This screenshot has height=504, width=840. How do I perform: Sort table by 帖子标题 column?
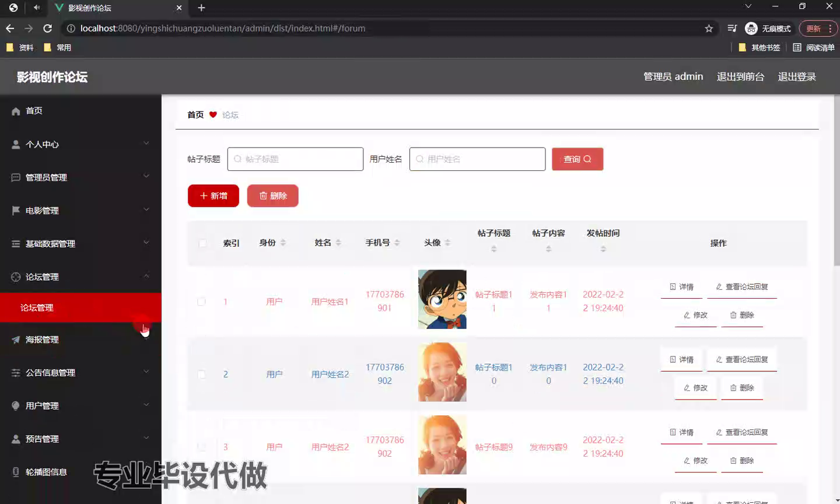click(494, 249)
